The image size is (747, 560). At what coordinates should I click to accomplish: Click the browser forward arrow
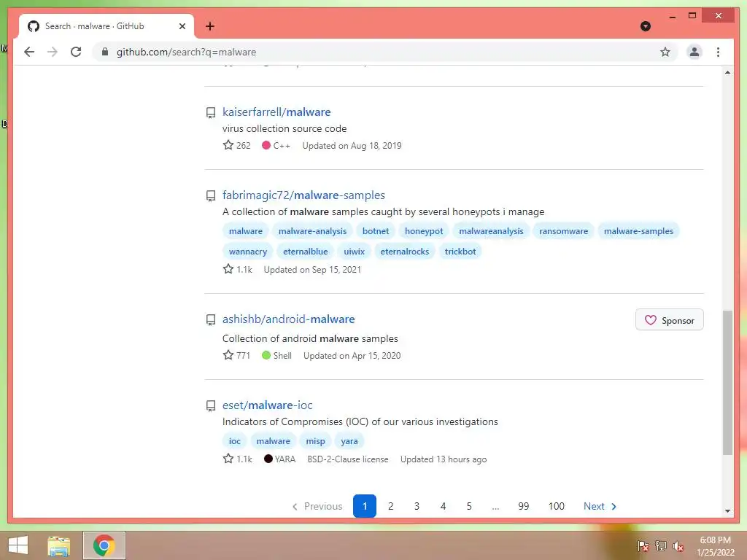pos(53,52)
